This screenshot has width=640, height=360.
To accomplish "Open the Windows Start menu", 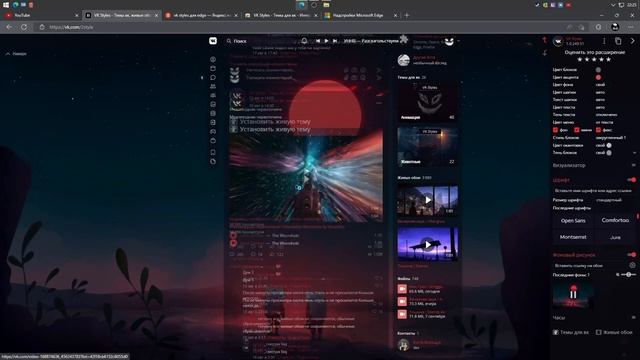I will click(x=6, y=5).
